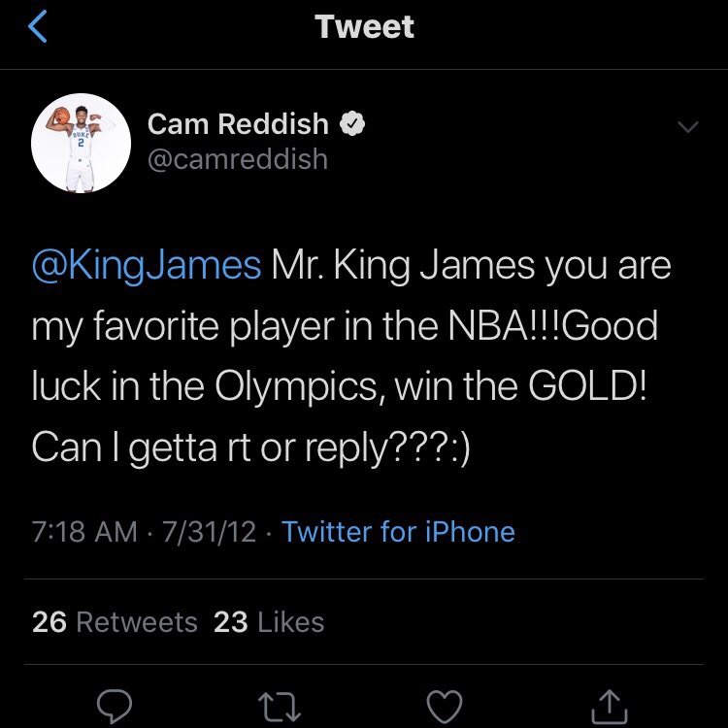Click the @camreddish handle
The image size is (728, 728).
(x=238, y=158)
